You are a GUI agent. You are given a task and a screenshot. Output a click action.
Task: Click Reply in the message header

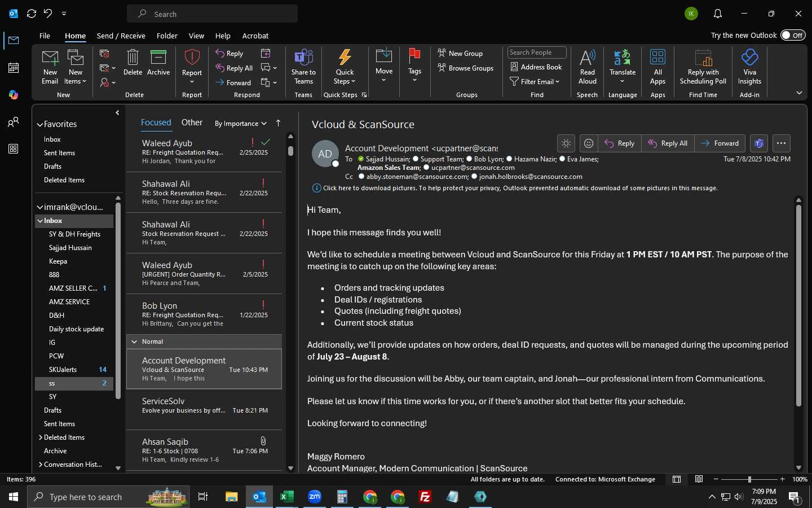click(x=619, y=143)
